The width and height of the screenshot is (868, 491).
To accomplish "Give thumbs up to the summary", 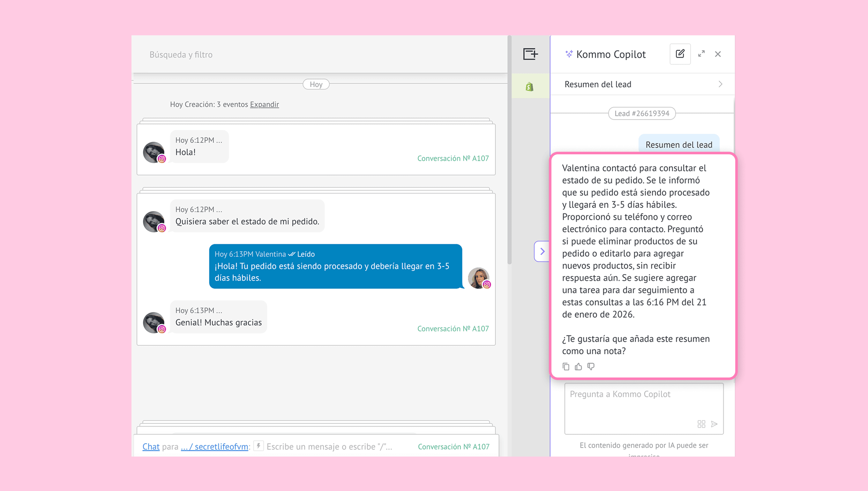I will coord(579,367).
